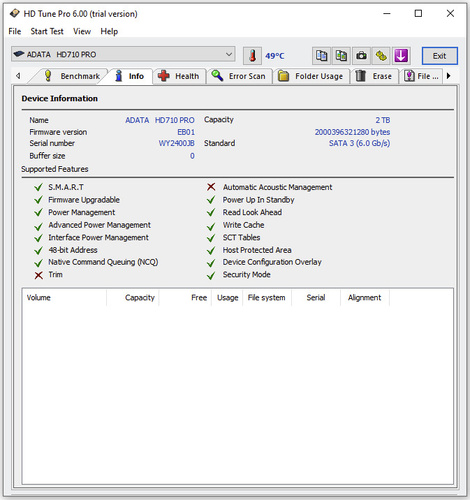Click the check mark beside Security Mode
Image resolution: width=470 pixels, height=500 pixels.
point(211,276)
